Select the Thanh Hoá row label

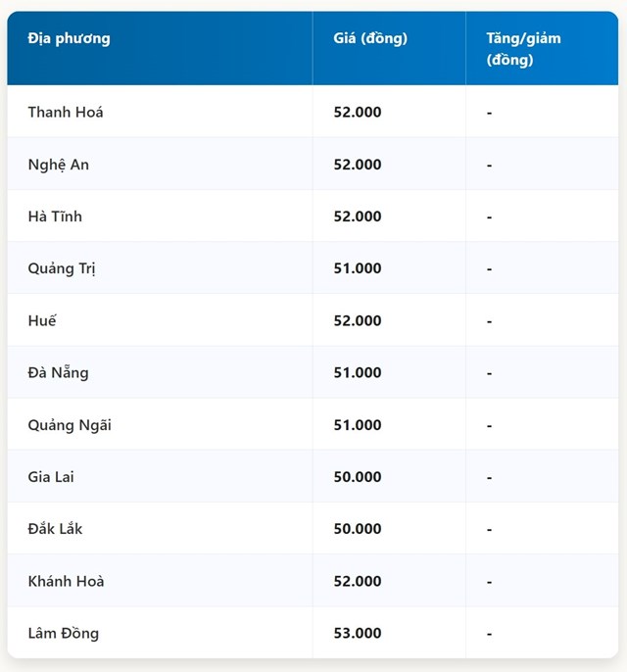tap(66, 113)
